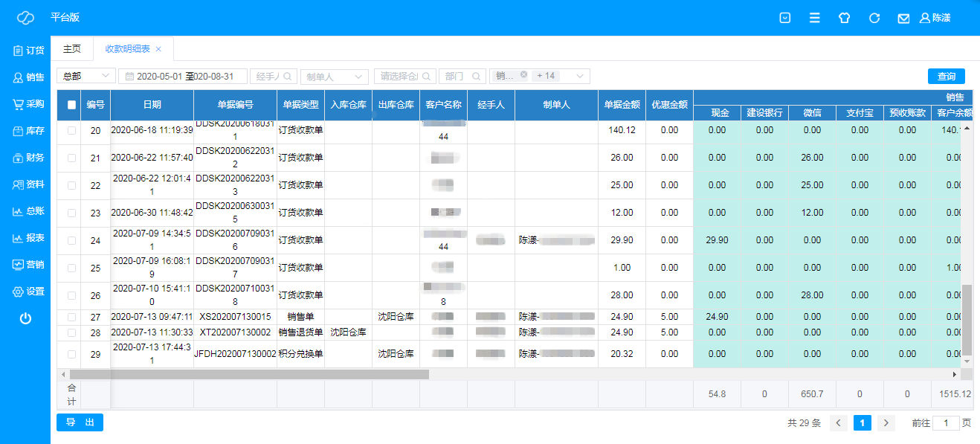Open the 财务 finance sidebar item

coord(27,158)
